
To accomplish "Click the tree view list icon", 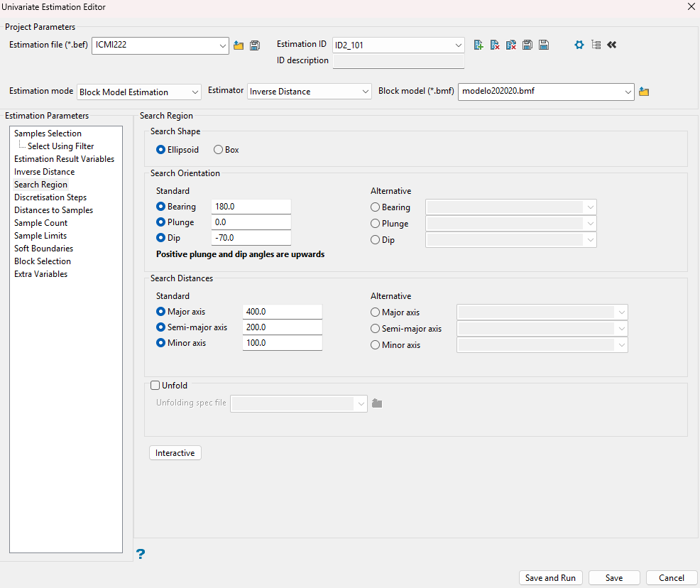I will 596,45.
